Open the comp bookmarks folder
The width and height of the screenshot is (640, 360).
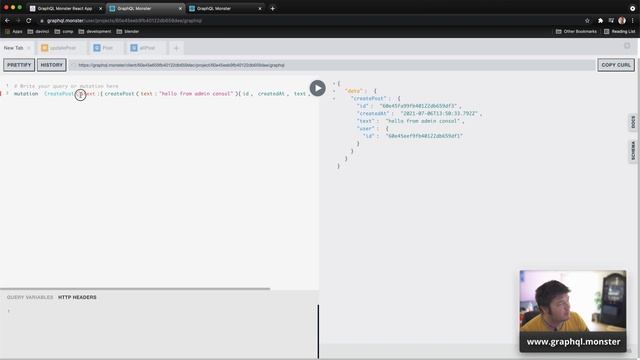(x=64, y=31)
